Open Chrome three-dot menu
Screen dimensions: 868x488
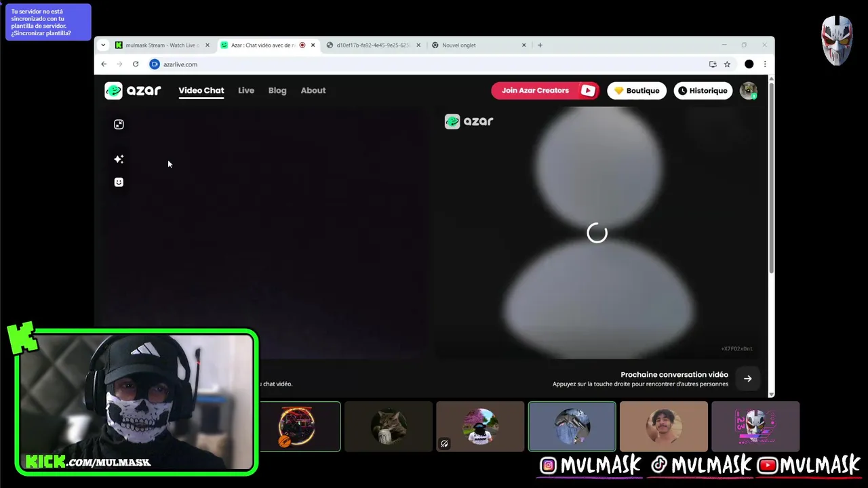tap(765, 64)
